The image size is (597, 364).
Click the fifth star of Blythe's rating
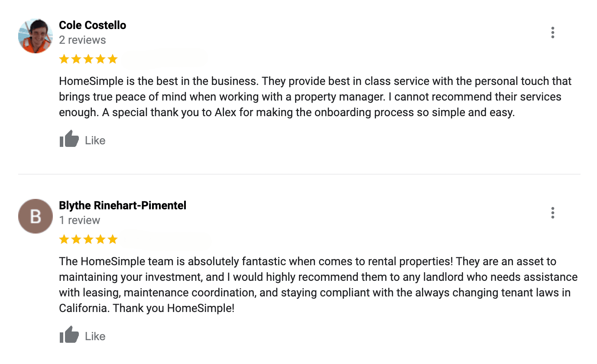[x=113, y=239]
